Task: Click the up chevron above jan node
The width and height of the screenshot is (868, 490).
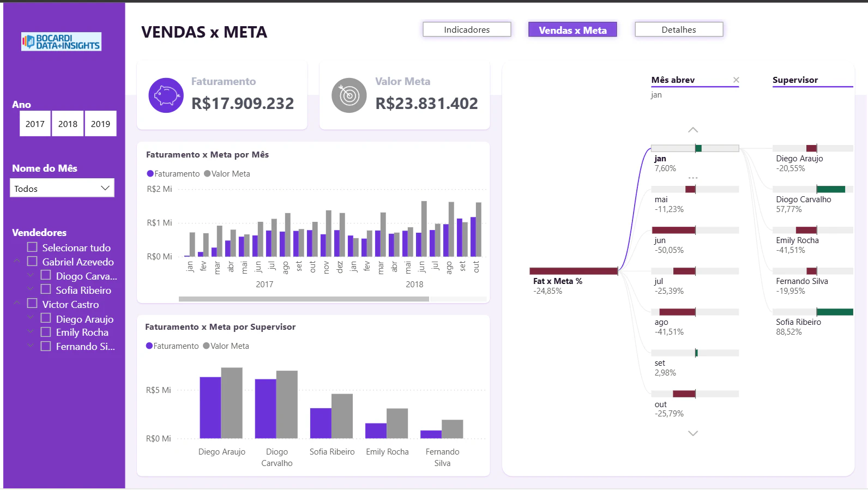Action: (693, 130)
